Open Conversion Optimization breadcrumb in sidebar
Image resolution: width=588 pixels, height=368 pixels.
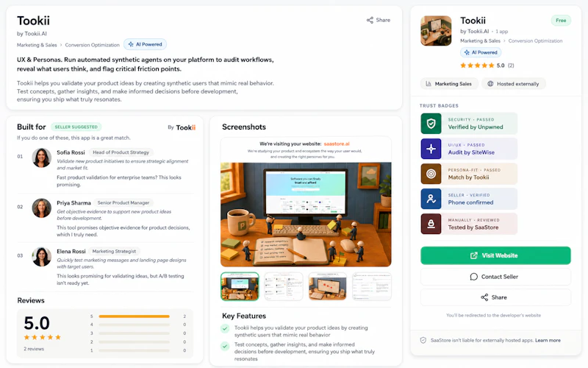point(535,41)
